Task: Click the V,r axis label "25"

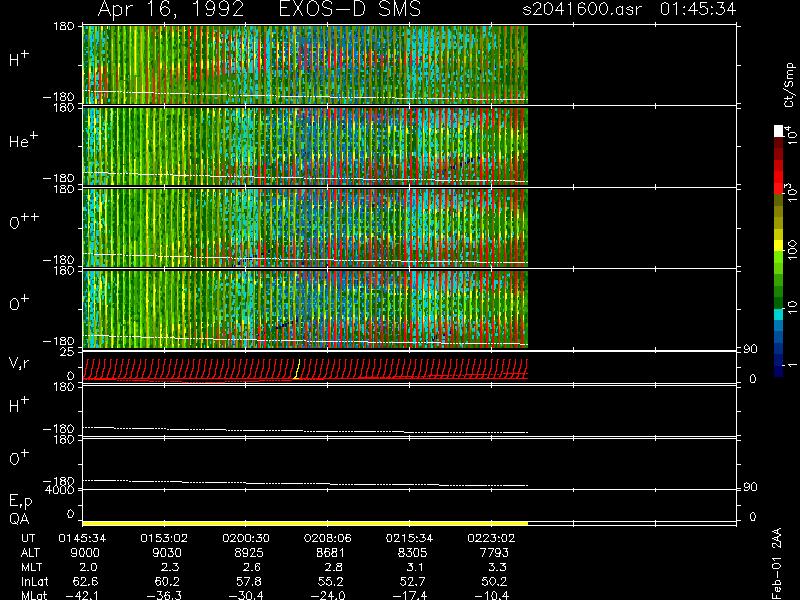Action: (67, 352)
